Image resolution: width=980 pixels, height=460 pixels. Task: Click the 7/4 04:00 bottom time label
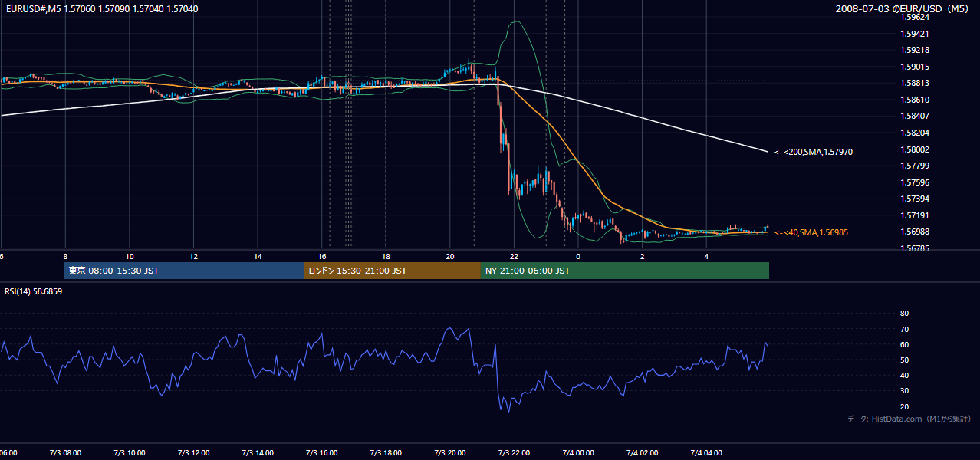707,452
